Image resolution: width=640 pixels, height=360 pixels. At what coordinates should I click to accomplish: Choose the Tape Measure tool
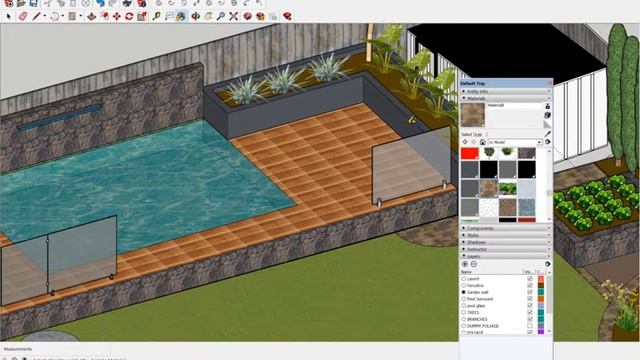click(x=156, y=16)
